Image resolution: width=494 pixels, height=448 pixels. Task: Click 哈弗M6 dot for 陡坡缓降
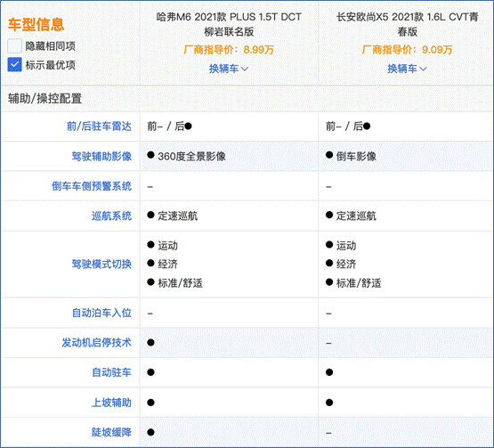coord(150,432)
